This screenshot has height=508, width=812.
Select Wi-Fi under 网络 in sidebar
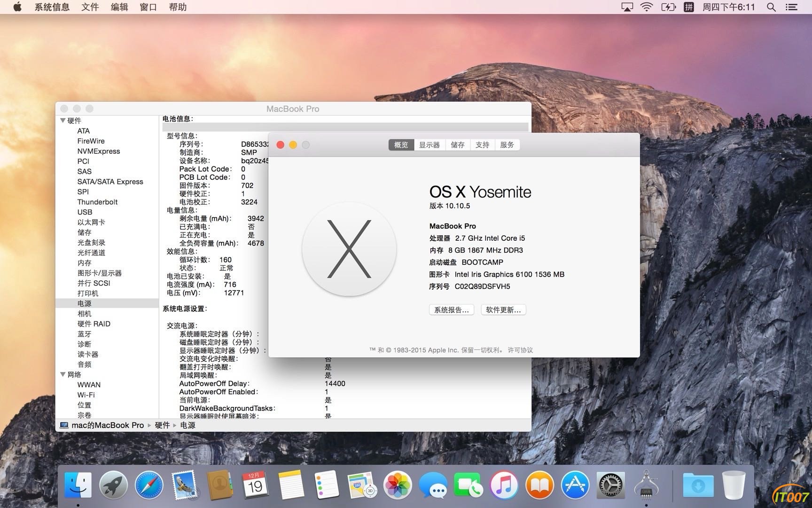point(86,395)
